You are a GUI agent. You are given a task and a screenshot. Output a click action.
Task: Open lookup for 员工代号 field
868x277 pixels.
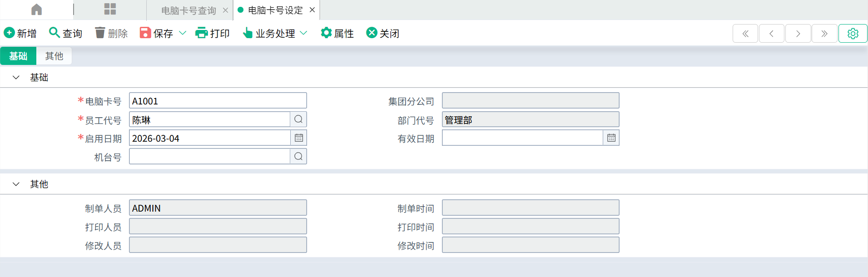click(298, 119)
